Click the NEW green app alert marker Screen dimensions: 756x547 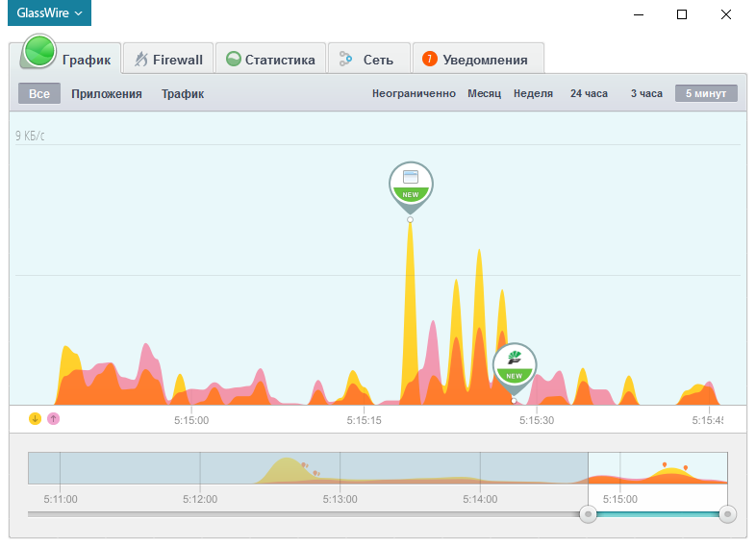pyautogui.click(x=515, y=369)
